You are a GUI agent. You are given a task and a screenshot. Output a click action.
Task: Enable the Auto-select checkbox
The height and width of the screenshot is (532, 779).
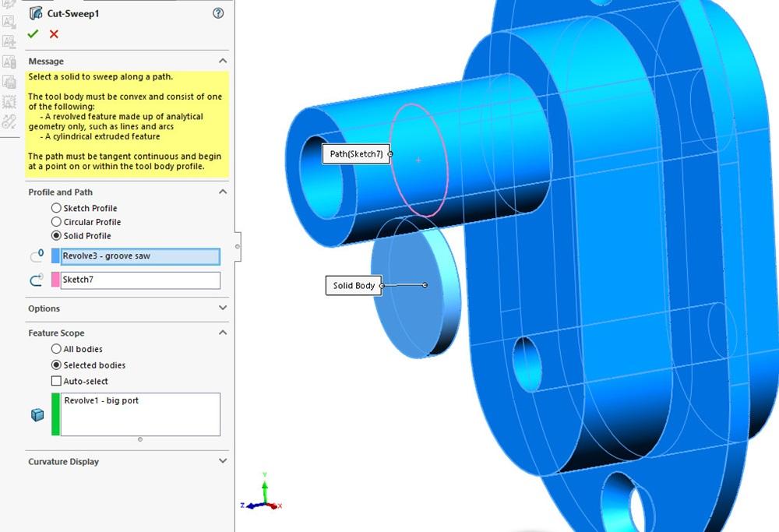click(x=56, y=381)
